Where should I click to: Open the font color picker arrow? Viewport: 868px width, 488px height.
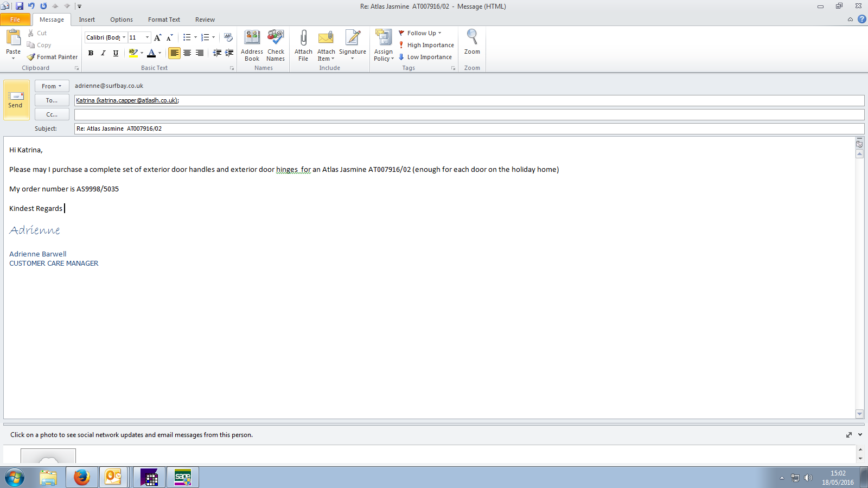coord(159,53)
